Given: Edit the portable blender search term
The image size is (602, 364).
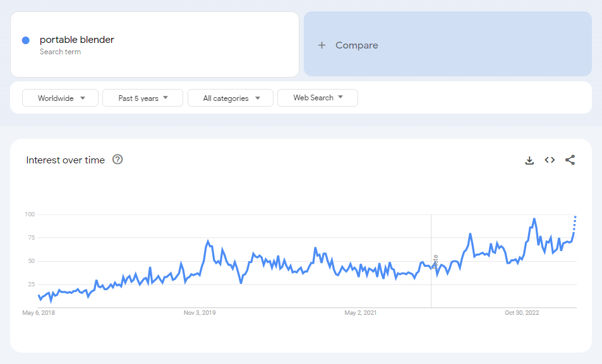Looking at the screenshot, I should (x=77, y=40).
